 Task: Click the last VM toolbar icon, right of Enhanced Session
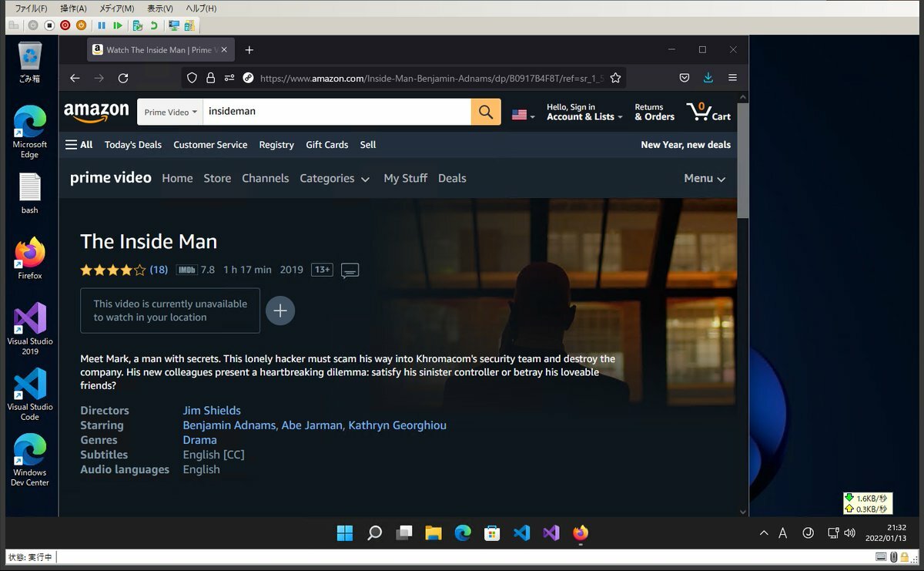coord(189,25)
